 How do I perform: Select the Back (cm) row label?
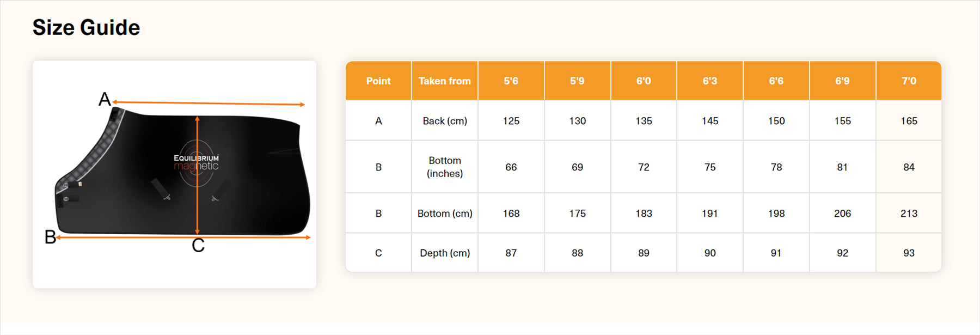(x=445, y=121)
